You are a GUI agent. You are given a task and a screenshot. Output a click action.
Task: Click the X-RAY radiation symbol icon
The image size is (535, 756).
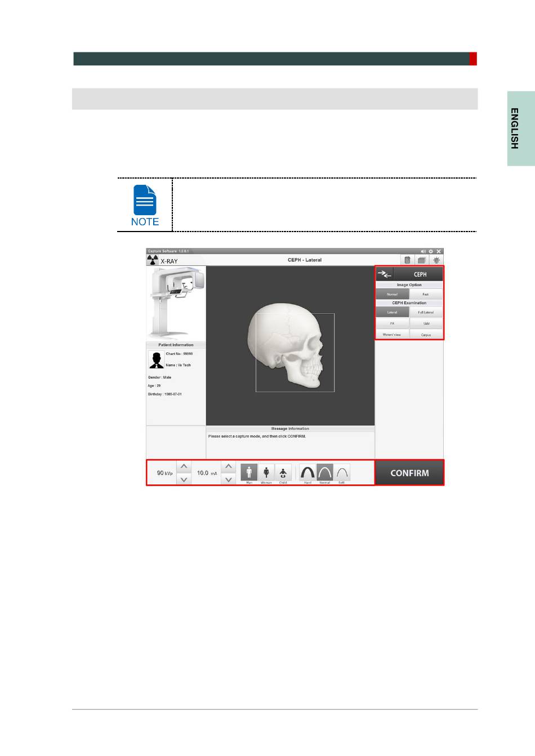[152, 260]
